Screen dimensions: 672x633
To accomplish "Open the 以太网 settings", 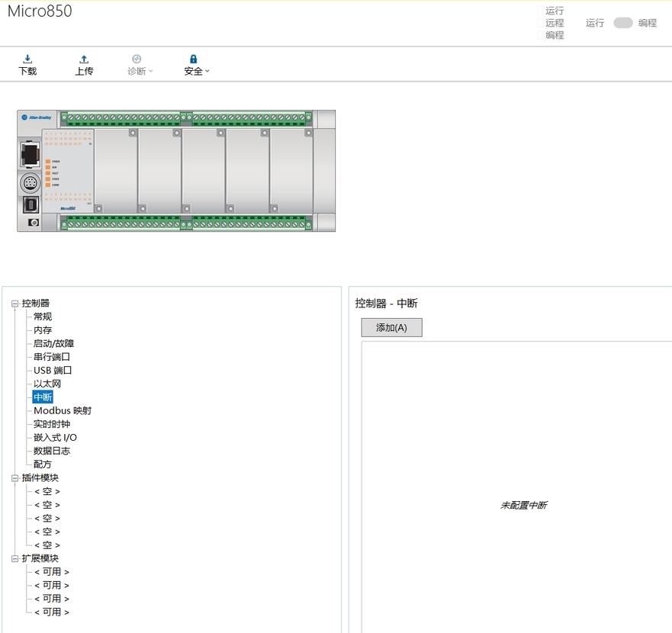I will click(x=47, y=384).
